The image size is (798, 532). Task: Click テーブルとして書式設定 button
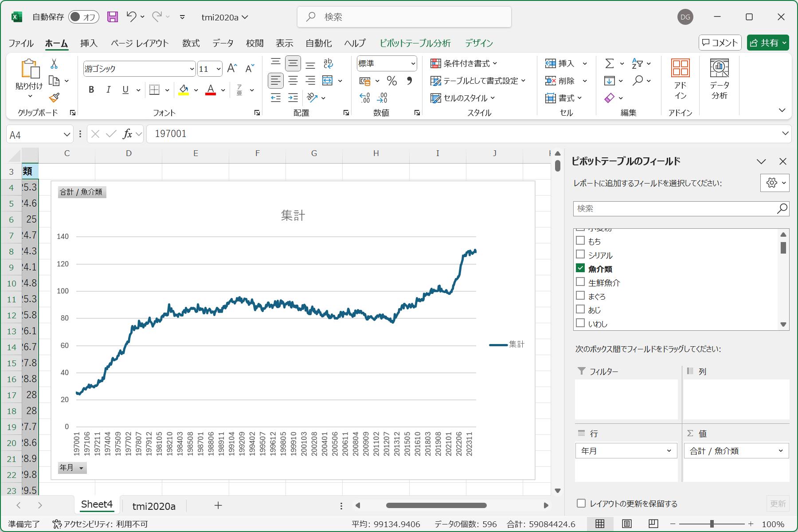pyautogui.click(x=477, y=81)
